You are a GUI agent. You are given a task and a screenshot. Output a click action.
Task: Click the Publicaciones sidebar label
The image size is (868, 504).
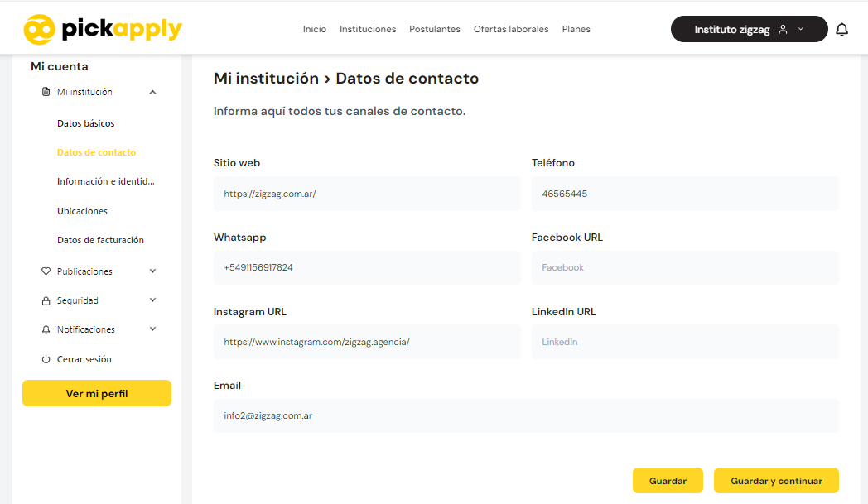(x=84, y=271)
